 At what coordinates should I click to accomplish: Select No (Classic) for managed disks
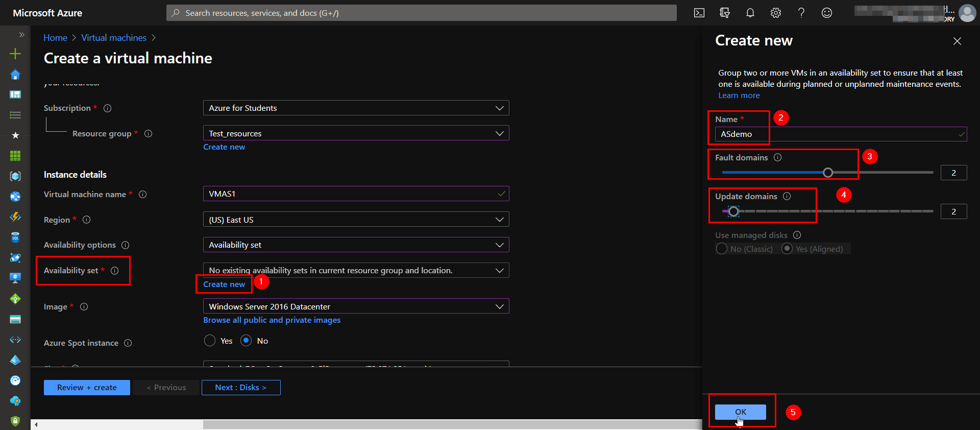pyautogui.click(x=721, y=249)
